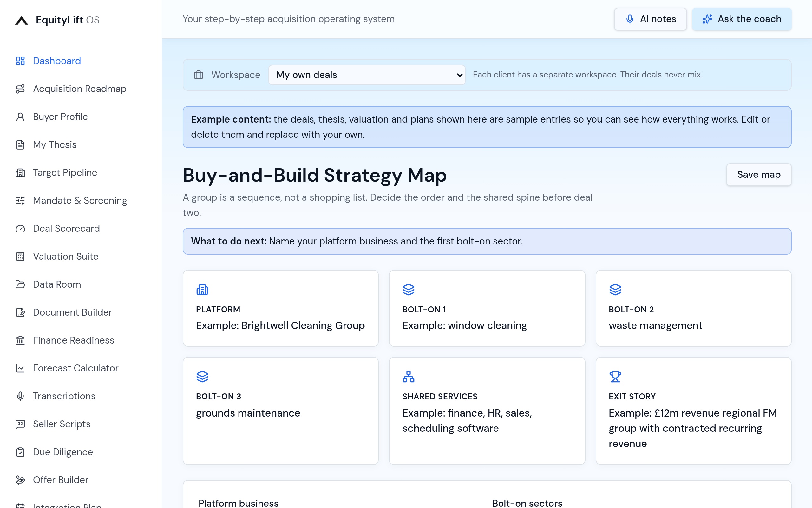Click the Document Builder pen icon
The height and width of the screenshot is (508, 812).
click(20, 312)
